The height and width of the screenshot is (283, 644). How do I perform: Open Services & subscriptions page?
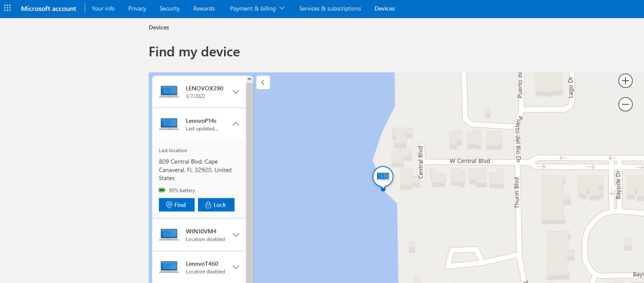[330, 8]
